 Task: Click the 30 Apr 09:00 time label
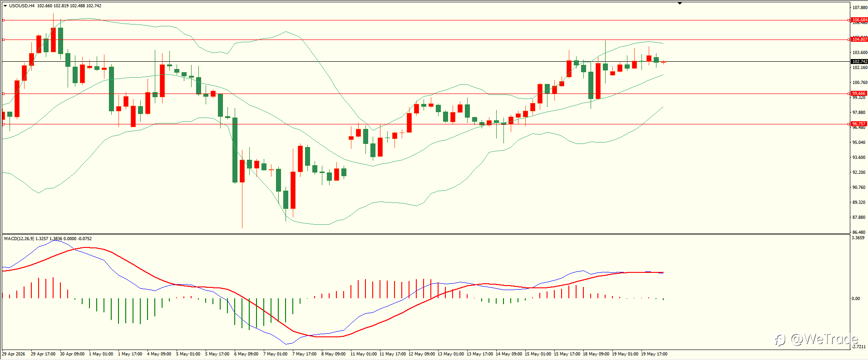point(72,354)
